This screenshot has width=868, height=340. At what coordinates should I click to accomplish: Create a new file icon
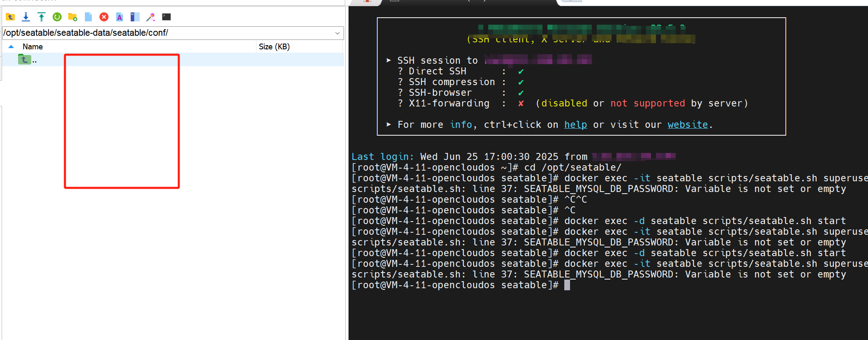88,17
